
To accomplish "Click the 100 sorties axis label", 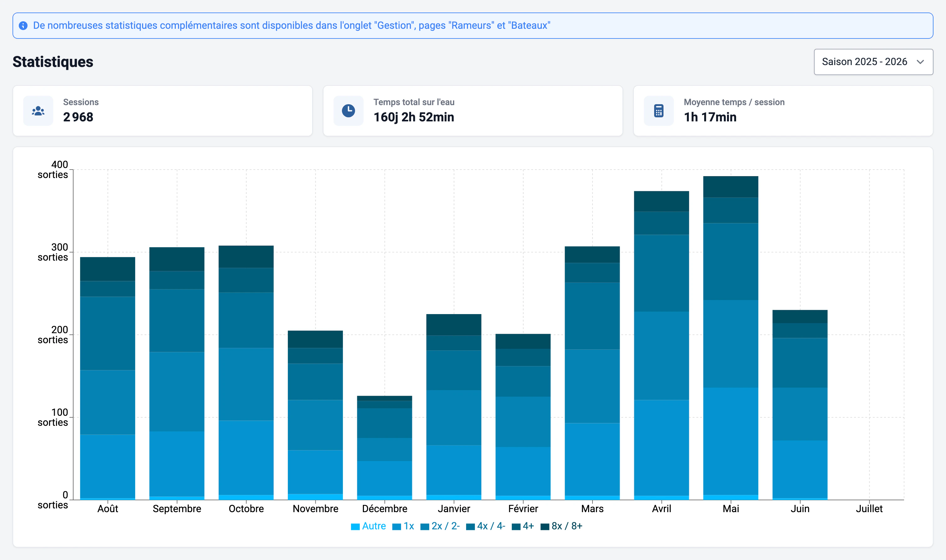I will (53, 417).
